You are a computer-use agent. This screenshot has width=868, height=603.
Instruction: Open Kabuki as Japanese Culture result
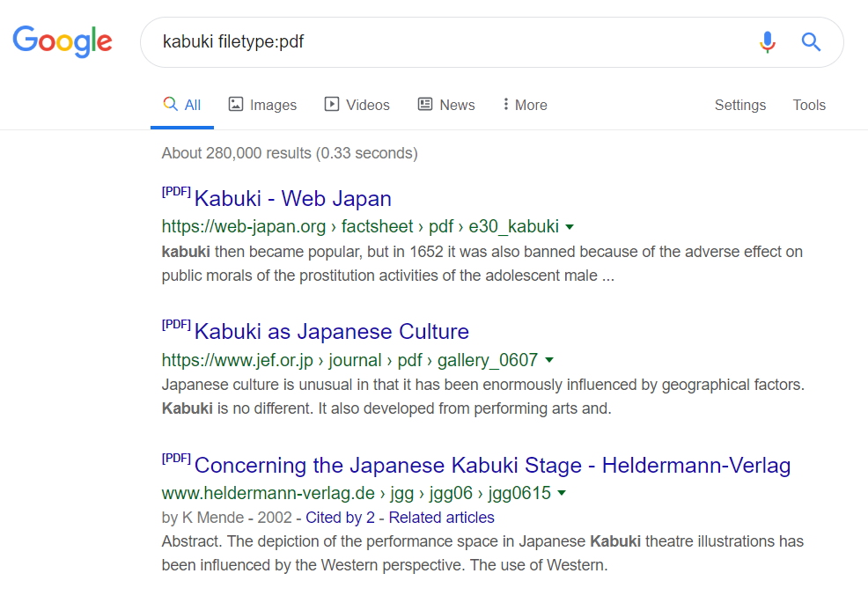click(332, 331)
